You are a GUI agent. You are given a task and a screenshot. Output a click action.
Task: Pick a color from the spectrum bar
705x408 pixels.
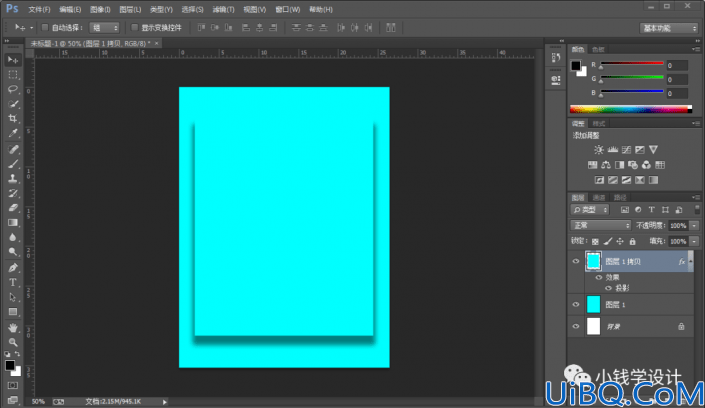pyautogui.click(x=631, y=109)
